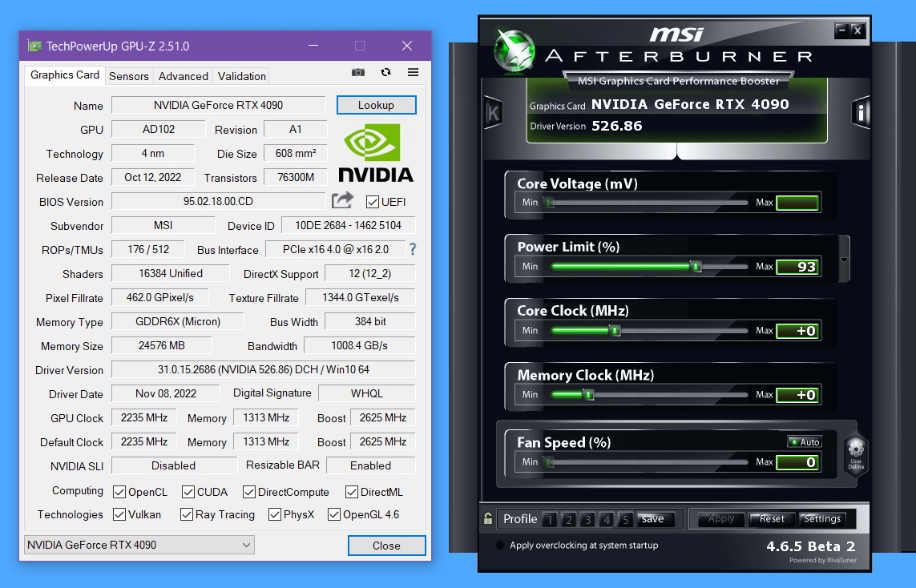Image resolution: width=916 pixels, height=588 pixels.
Task: Click the Memory Clock value box
Action: [797, 395]
